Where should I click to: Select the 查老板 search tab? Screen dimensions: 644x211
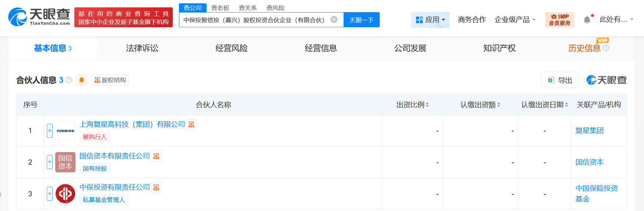coord(220,8)
